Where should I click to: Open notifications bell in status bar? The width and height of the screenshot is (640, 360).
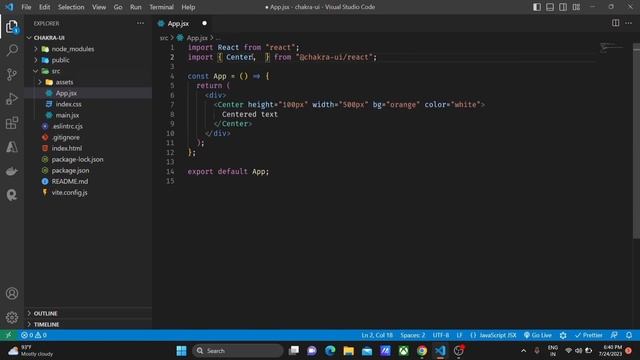click(629, 335)
